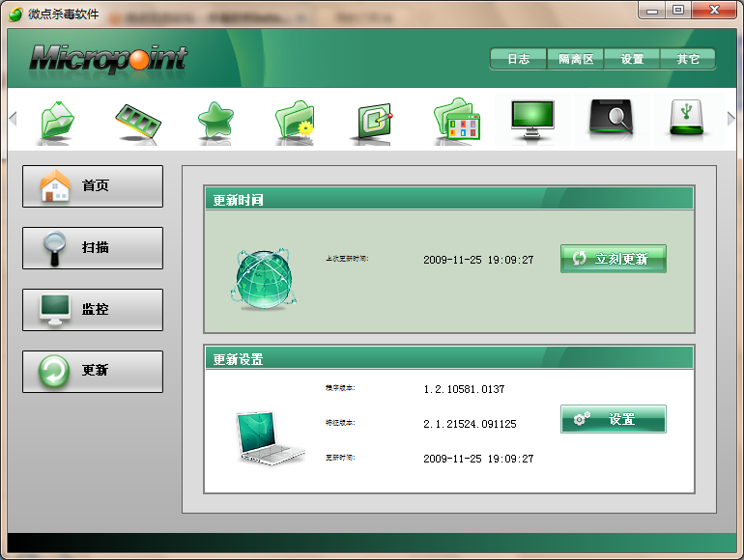Maximize the 微点杀毒软件 window

coord(678,11)
